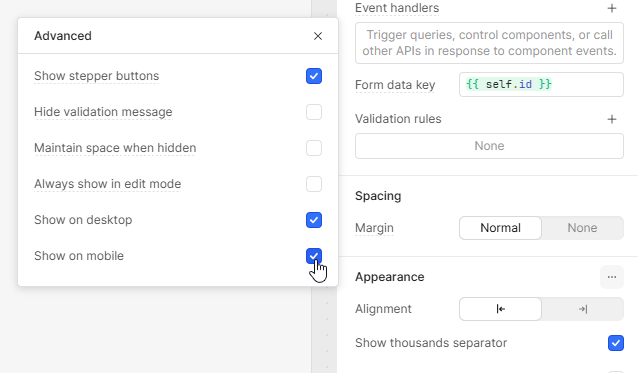638x373 pixels.
Task: Set Margin to None
Action: (x=583, y=228)
